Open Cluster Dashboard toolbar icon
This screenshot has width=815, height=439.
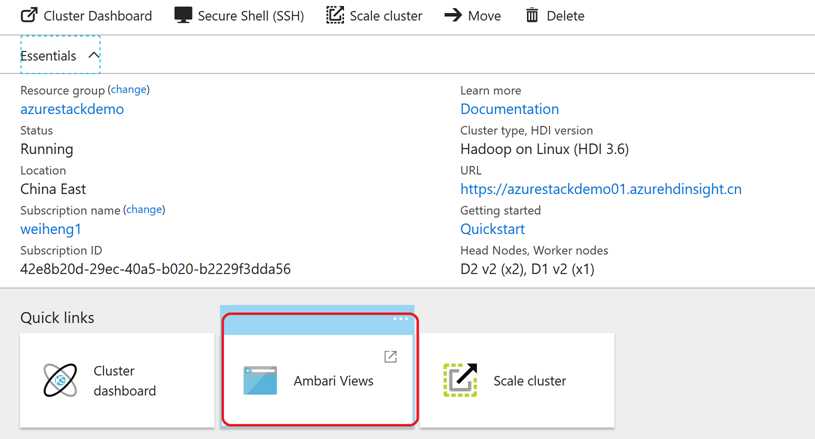pyautogui.click(x=29, y=15)
